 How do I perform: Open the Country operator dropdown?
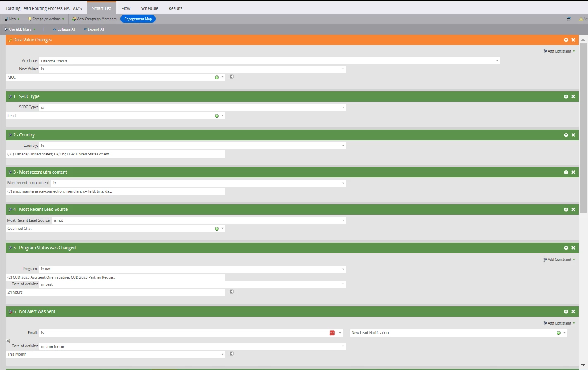pyautogui.click(x=343, y=146)
